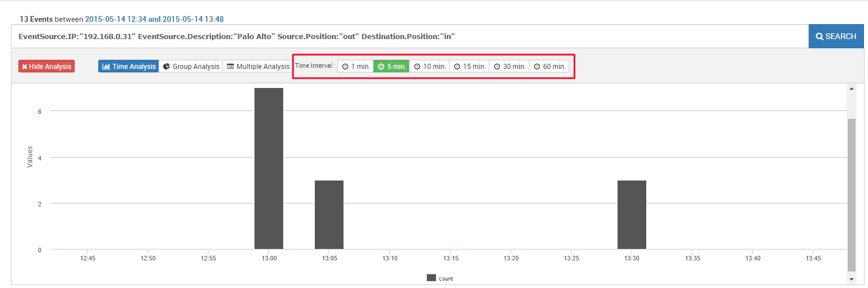Click the Time Interval label
This screenshot has height=288, width=868.
[x=315, y=66]
